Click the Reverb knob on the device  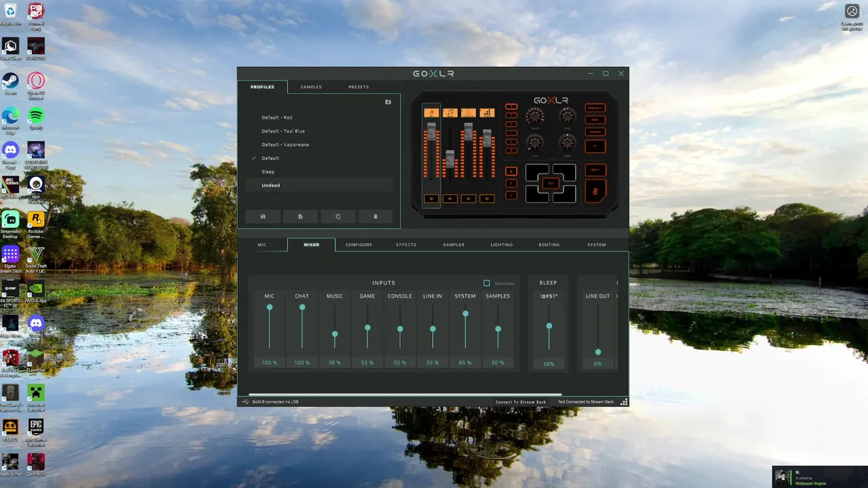coord(535,116)
